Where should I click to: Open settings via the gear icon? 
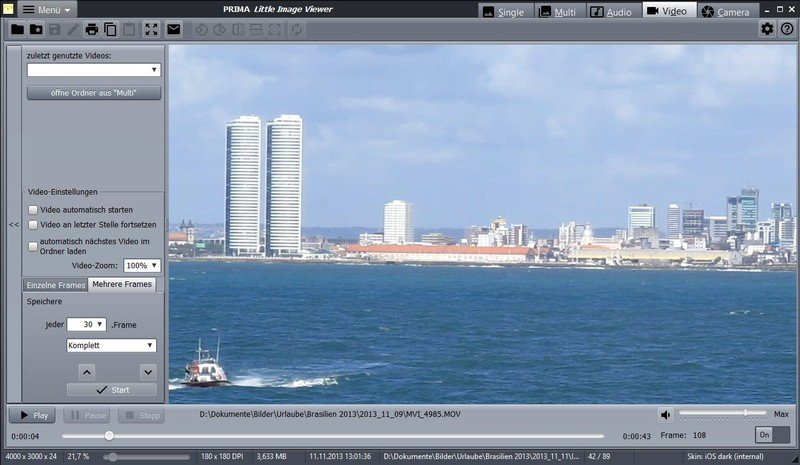tap(767, 29)
